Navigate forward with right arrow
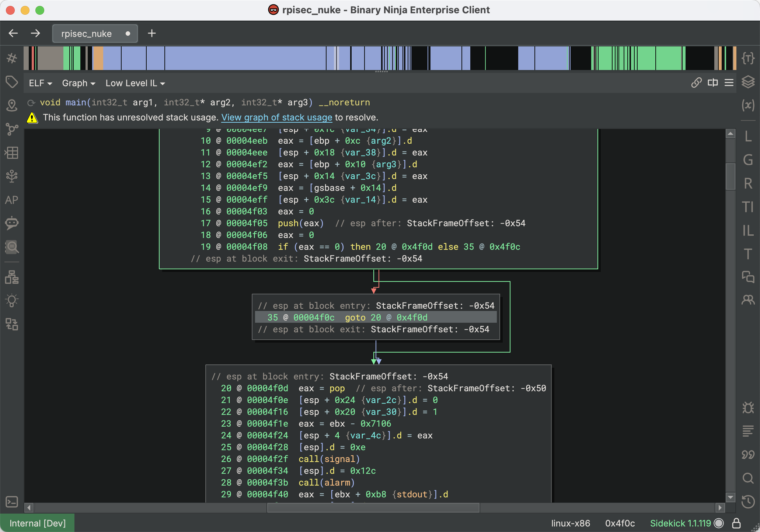Screen dimensions: 760x532 click(x=35, y=34)
